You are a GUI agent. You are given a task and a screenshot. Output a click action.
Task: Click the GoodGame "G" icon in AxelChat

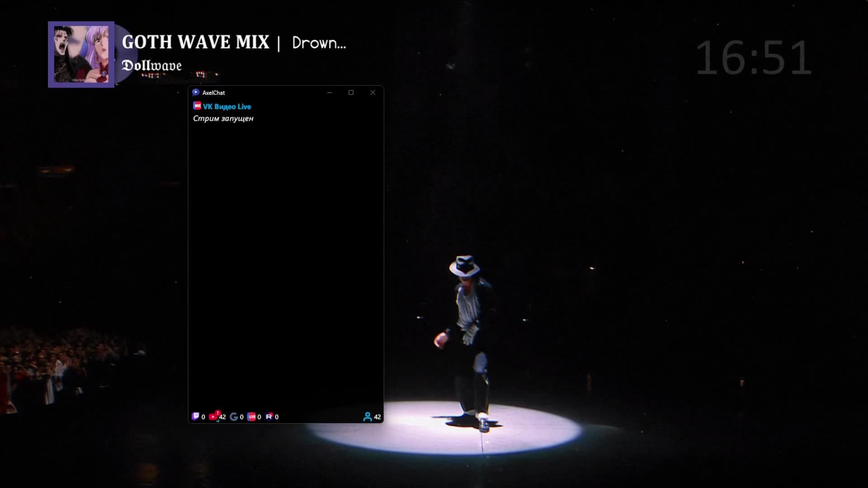(x=234, y=417)
